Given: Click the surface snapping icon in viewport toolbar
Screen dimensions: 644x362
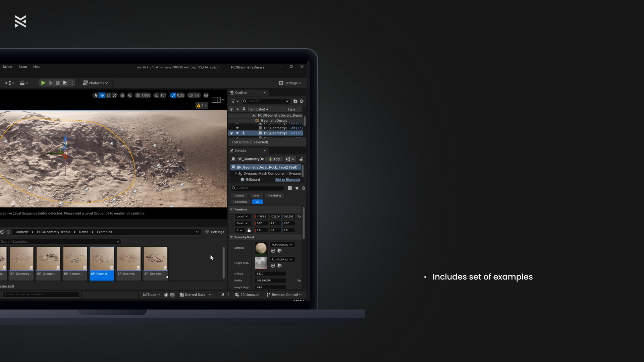Looking at the screenshot, I should pyautogui.click(x=130, y=96).
